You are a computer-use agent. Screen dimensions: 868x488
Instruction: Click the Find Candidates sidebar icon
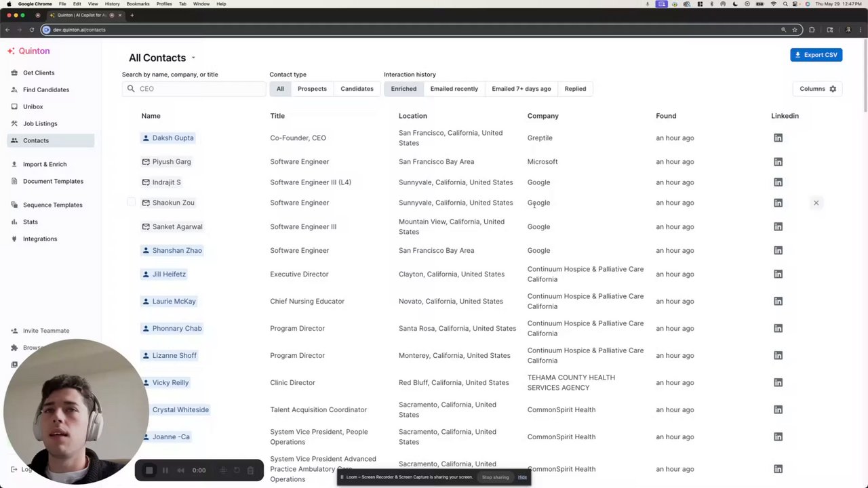(15, 89)
